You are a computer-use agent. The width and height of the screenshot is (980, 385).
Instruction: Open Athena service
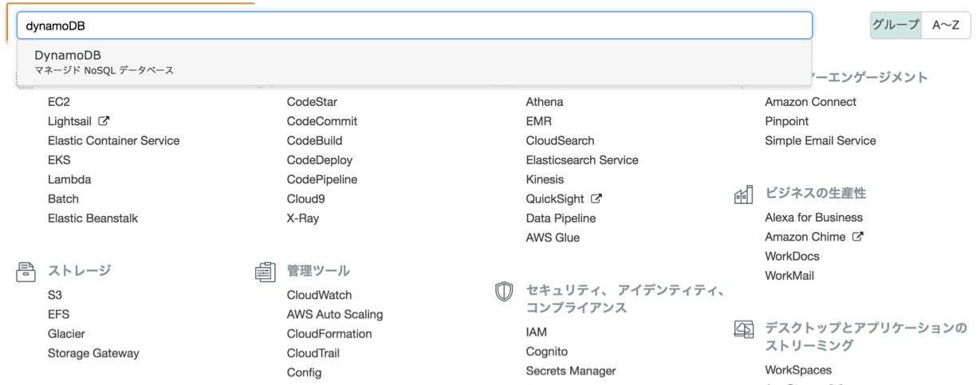tap(545, 102)
